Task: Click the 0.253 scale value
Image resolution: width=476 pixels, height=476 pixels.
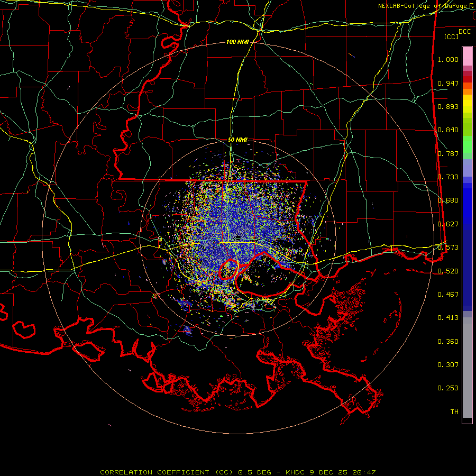Action: point(448,388)
